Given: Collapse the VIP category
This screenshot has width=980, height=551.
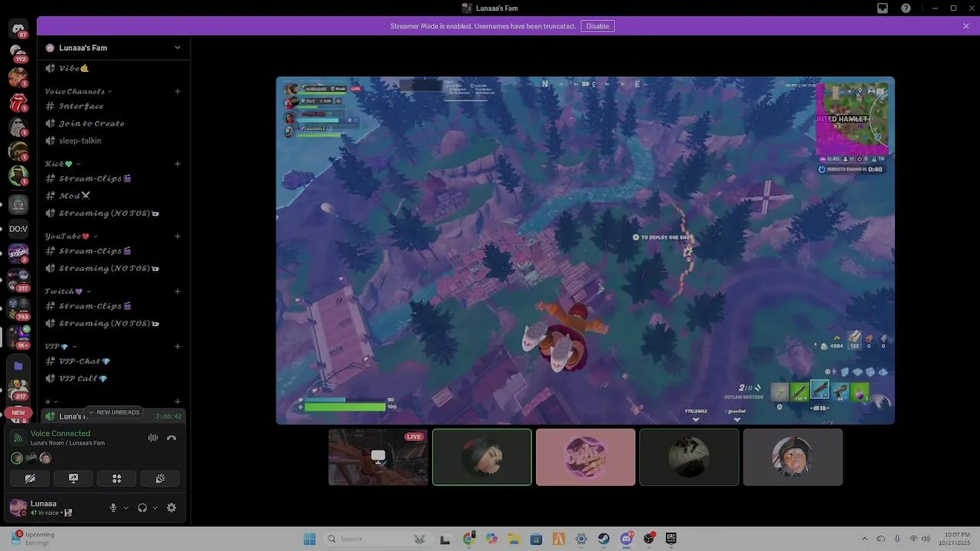Looking at the screenshot, I should 60,347.
